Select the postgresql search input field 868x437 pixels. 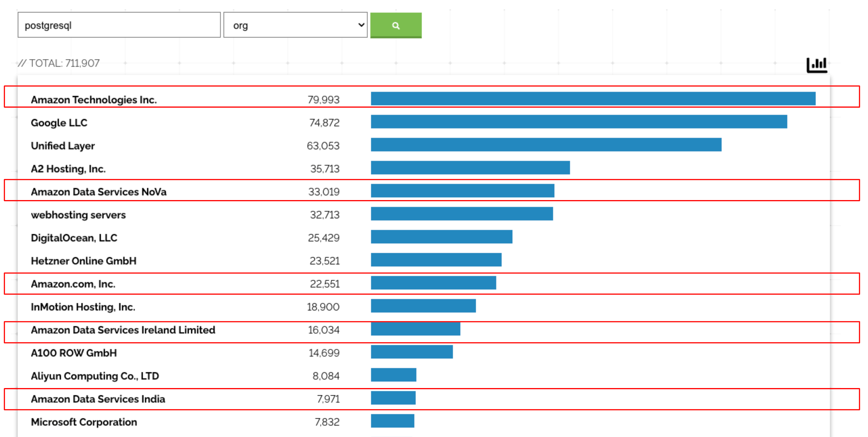[x=119, y=24]
